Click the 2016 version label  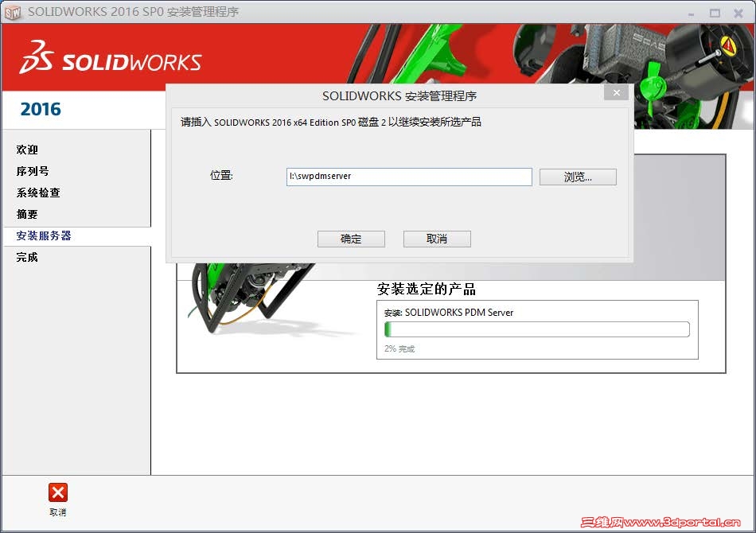[x=41, y=110]
